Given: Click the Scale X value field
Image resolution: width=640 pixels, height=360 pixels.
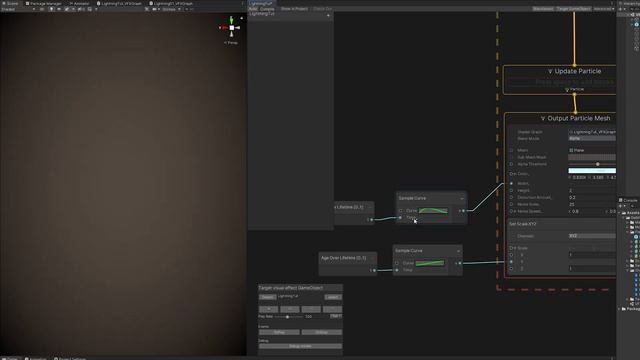Looking at the screenshot, I should point(592,255).
